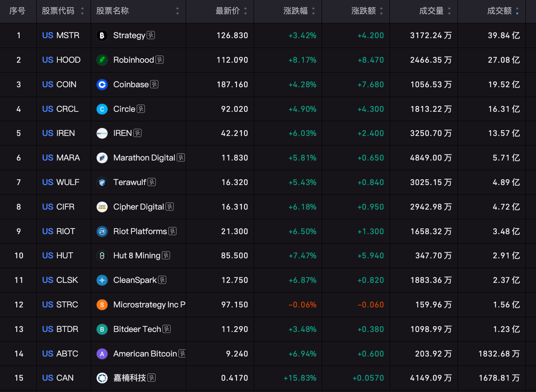Click the 股票名称 column header label
The width and height of the screenshot is (536, 392).
(x=112, y=11)
